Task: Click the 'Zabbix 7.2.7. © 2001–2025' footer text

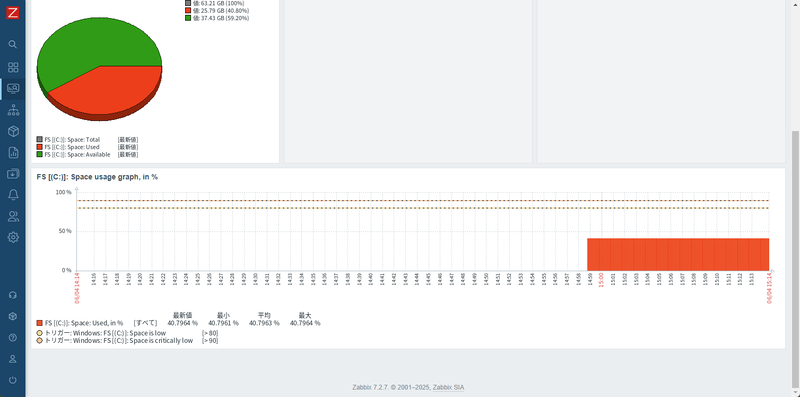Action: point(391,388)
